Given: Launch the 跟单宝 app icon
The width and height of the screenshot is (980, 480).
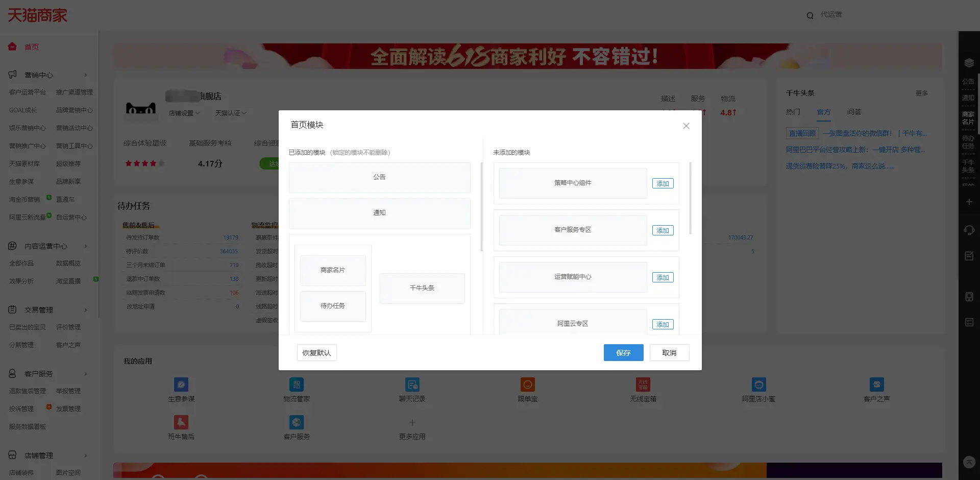Looking at the screenshot, I should click(x=527, y=385).
